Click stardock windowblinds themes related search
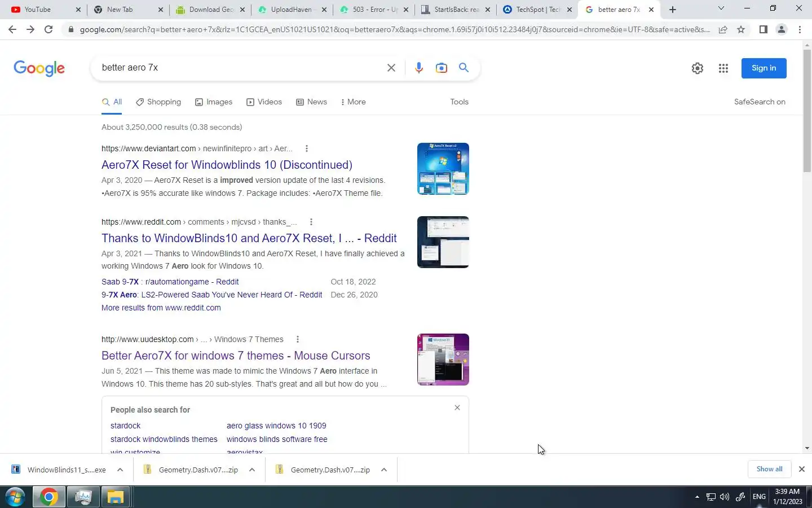This screenshot has width=812, height=508. (164, 439)
